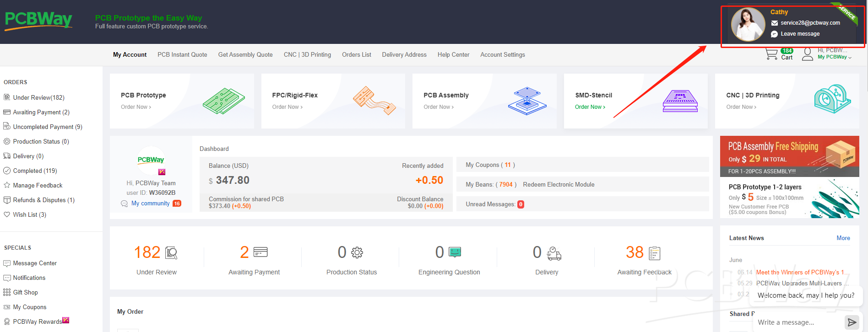Viewport: 868px width, 332px height.
Task: Click the blue PCB Assembly chip icon
Action: [x=527, y=101]
